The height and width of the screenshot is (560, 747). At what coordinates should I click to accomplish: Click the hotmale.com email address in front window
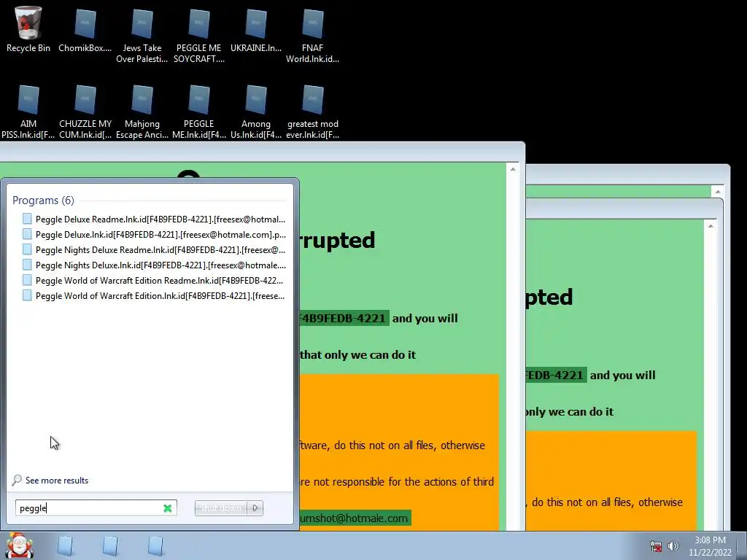pos(355,518)
